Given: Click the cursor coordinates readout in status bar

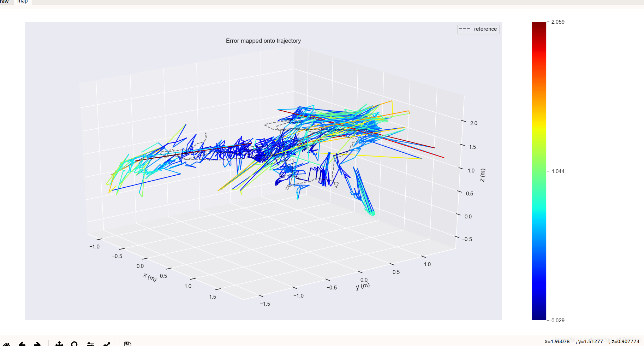Looking at the screenshot, I should pyautogui.click(x=592, y=341).
